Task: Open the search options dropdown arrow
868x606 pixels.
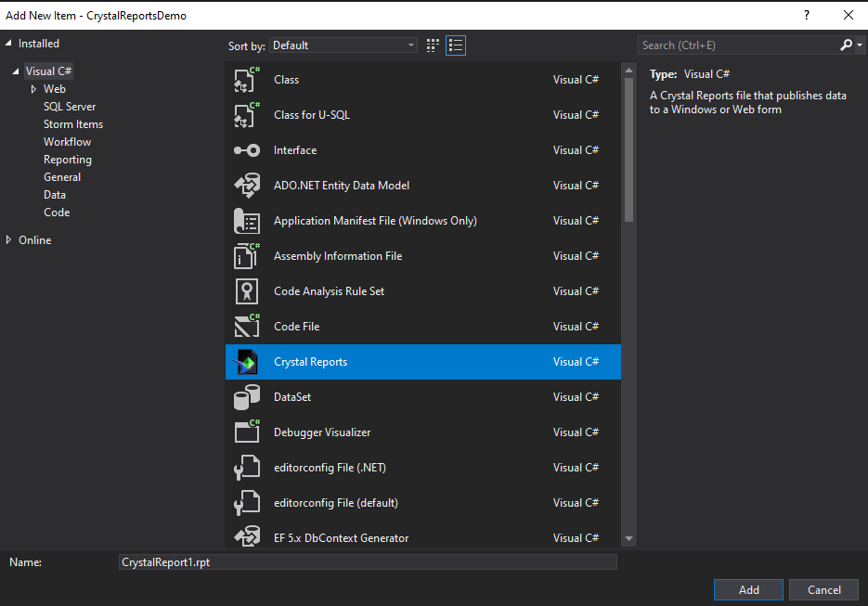Action: pyautogui.click(x=860, y=45)
